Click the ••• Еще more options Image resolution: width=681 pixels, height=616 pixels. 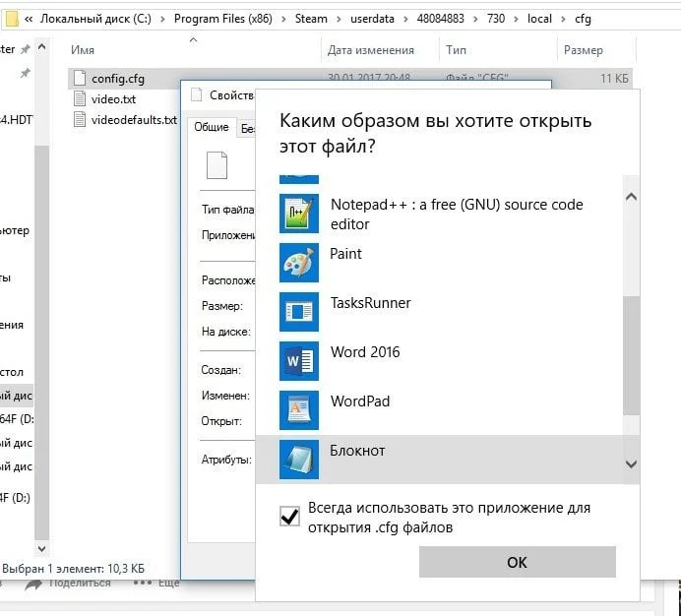156,583
